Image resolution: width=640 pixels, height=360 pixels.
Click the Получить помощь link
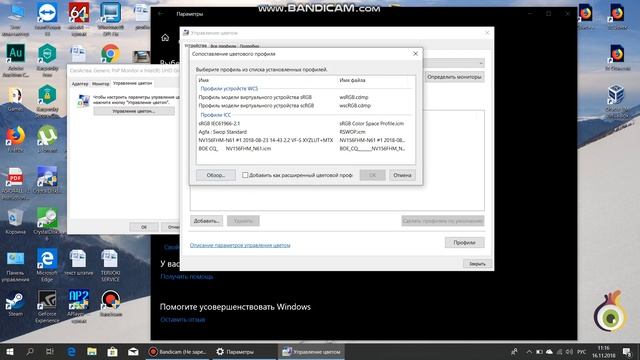click(x=187, y=277)
